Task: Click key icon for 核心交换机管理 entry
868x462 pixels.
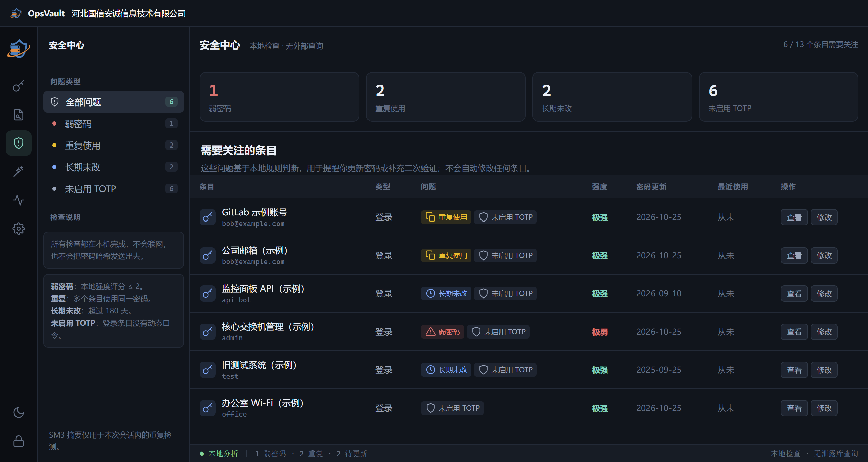Action: [208, 332]
